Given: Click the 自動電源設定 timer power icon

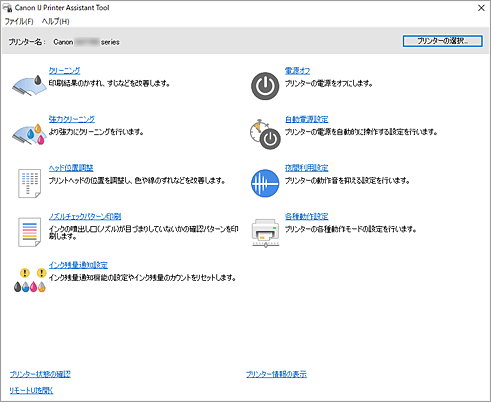Looking at the screenshot, I should point(265,134).
